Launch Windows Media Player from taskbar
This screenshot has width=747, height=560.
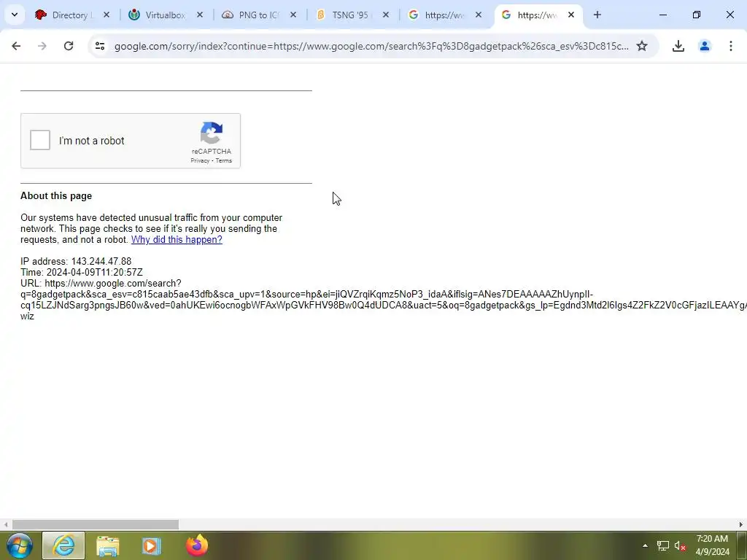coord(152,545)
